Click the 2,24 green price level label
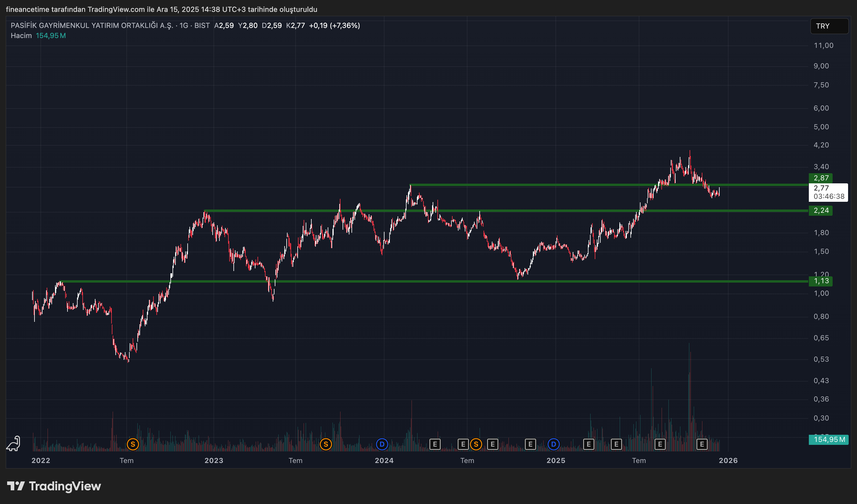Screen dimensions: 857x504 [821, 210]
